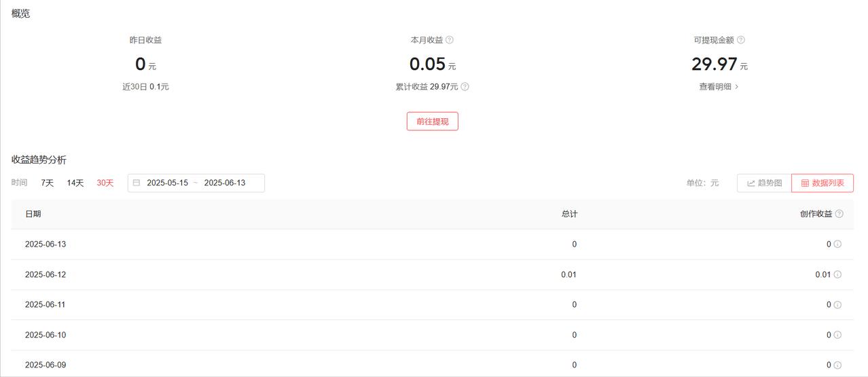Click info icon on 2025-06-10 row
The width and height of the screenshot is (868, 377).
pos(837,335)
